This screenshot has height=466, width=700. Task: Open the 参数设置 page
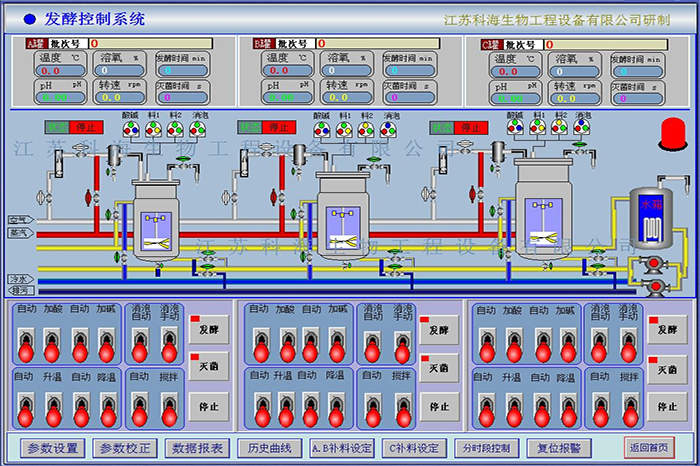coord(52,448)
